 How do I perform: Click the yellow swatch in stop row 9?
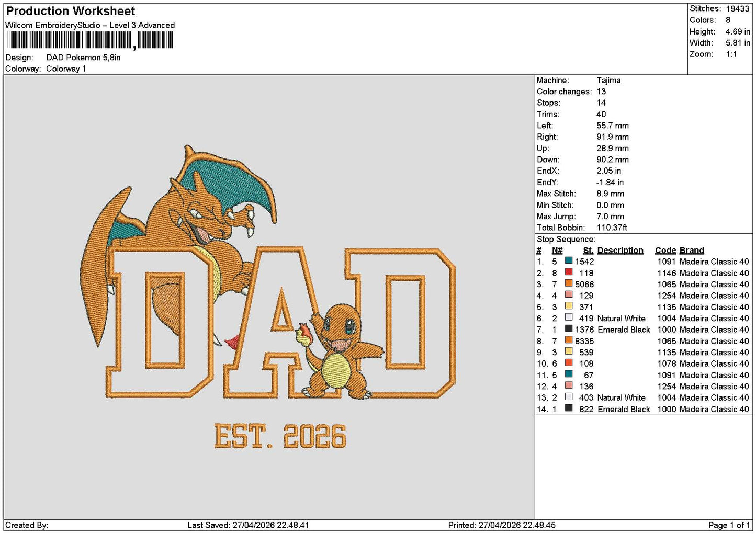[x=569, y=351]
